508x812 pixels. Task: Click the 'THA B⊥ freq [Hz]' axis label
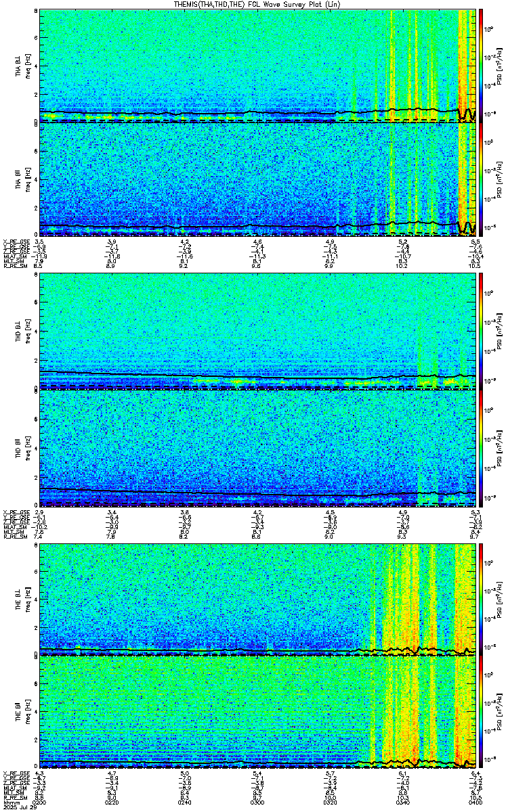coord(22,65)
